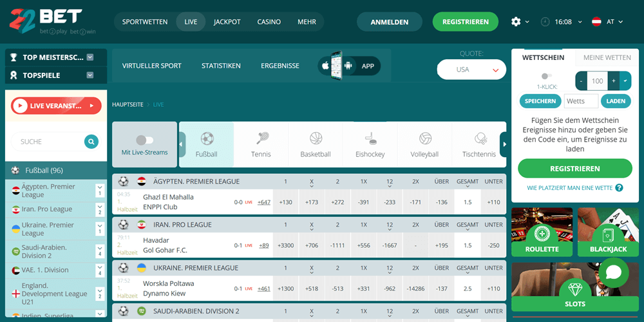
Task: Click the ribbon icon beside Topspiele
Action: (x=14, y=75)
